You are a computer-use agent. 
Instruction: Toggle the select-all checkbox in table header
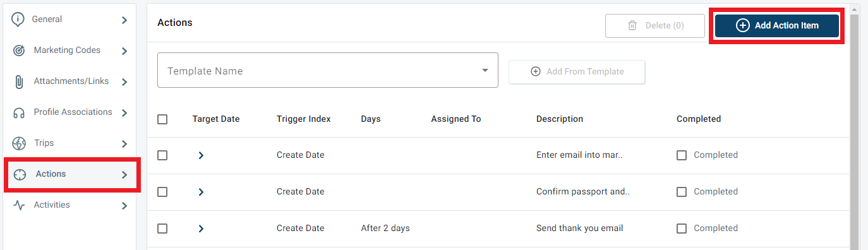click(162, 119)
